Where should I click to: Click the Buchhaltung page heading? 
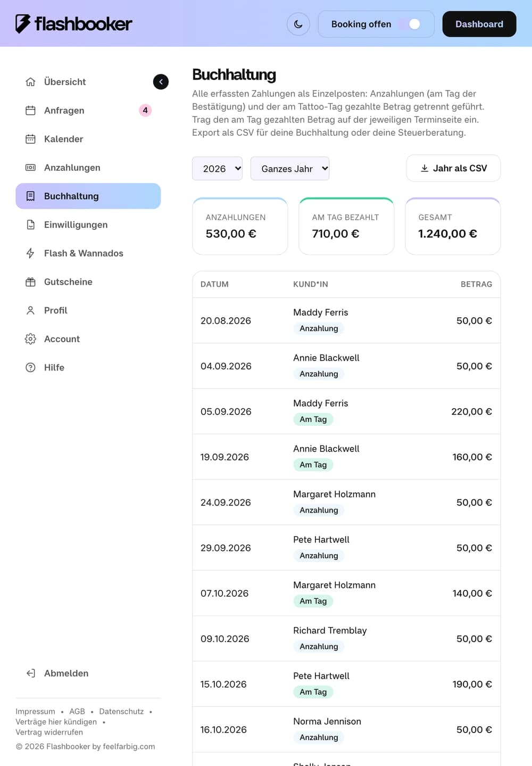[234, 75]
